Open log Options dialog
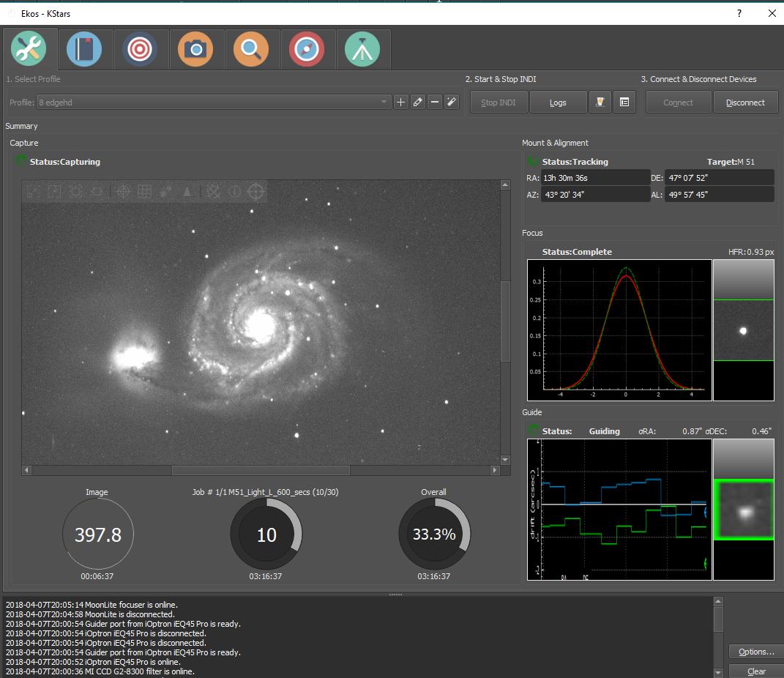Image resolution: width=784 pixels, height=678 pixels. click(x=756, y=652)
